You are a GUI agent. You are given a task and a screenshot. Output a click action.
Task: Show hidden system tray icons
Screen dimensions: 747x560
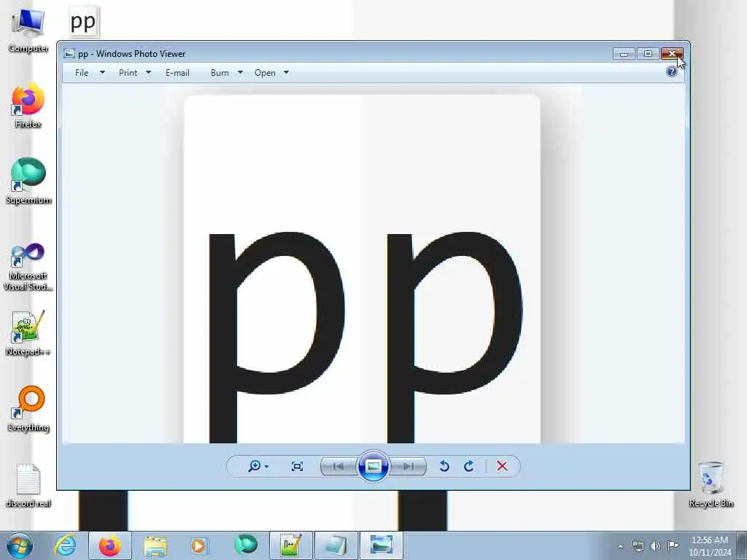click(620, 546)
